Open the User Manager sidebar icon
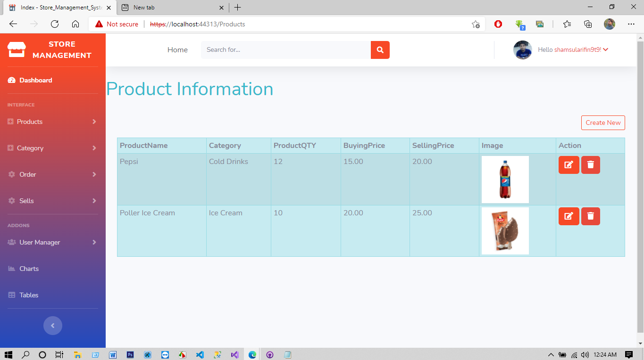 (10, 242)
